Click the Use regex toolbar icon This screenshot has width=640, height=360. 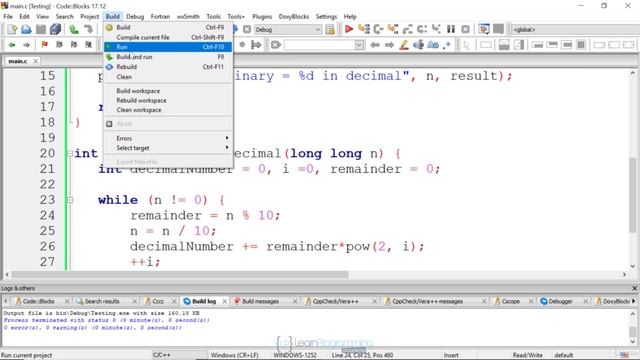[447, 44]
